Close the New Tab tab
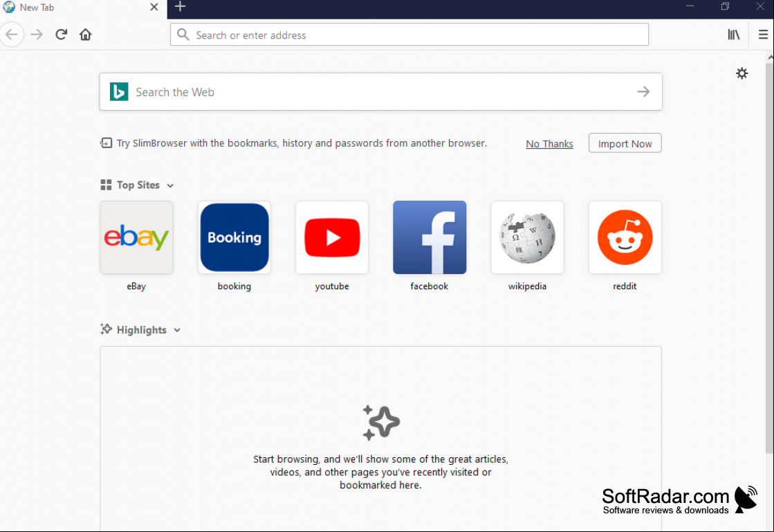Viewport: 774px width, 532px height. 154,7
